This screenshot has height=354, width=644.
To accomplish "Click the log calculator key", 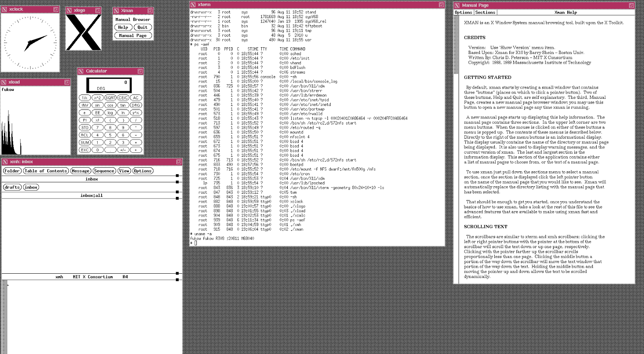I will [110, 113].
